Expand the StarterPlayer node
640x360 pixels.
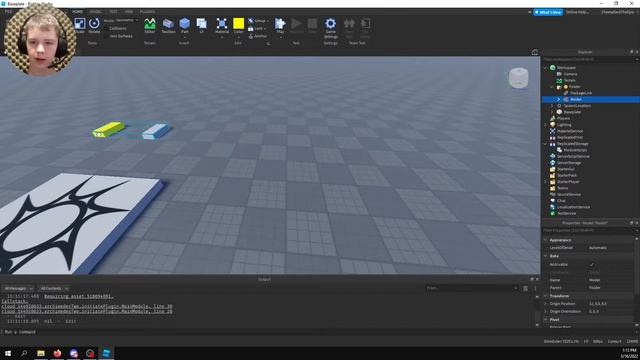click(546, 182)
